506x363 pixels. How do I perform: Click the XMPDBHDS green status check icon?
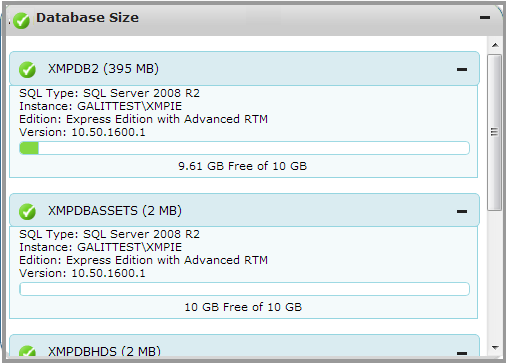[x=27, y=351]
